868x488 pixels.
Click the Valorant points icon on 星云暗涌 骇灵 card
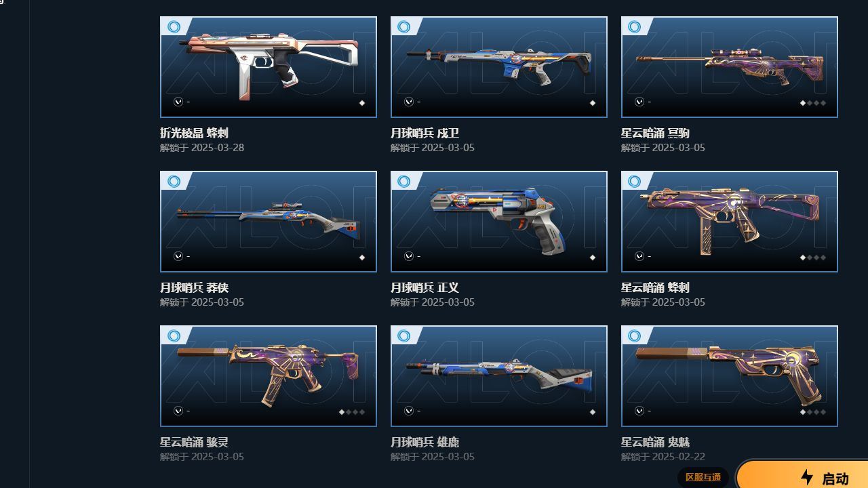coord(178,411)
